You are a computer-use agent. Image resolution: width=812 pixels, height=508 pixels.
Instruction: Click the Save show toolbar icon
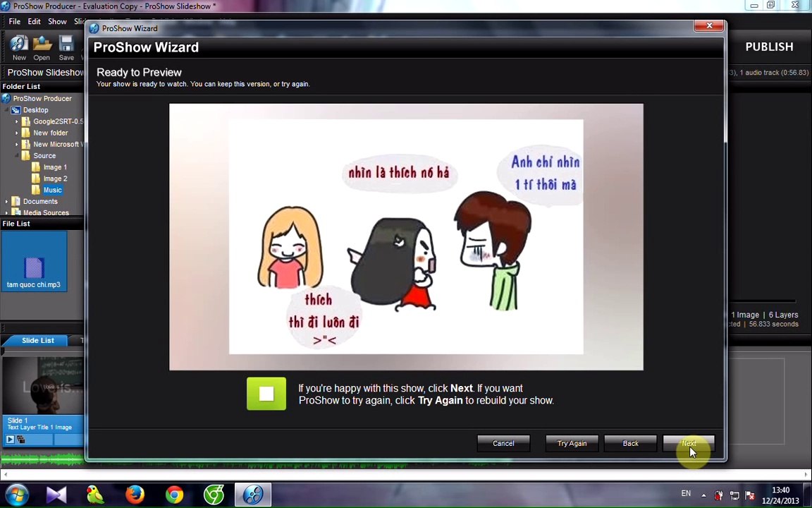(66, 48)
